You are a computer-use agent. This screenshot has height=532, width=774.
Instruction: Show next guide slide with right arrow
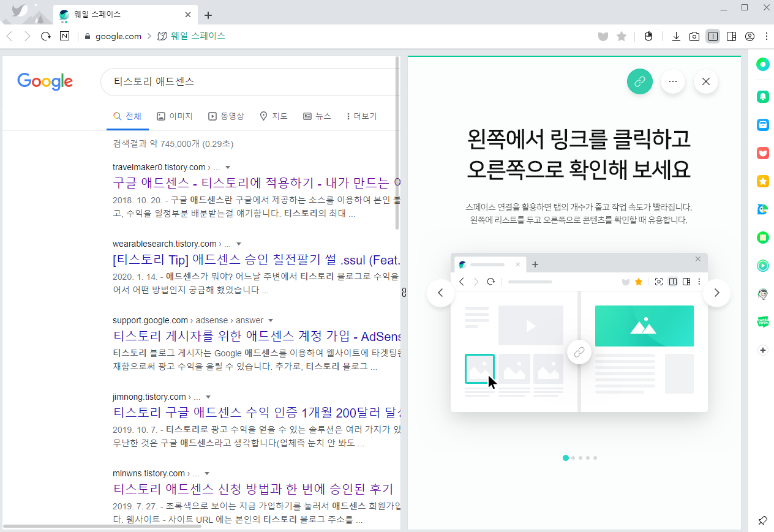pyautogui.click(x=716, y=293)
